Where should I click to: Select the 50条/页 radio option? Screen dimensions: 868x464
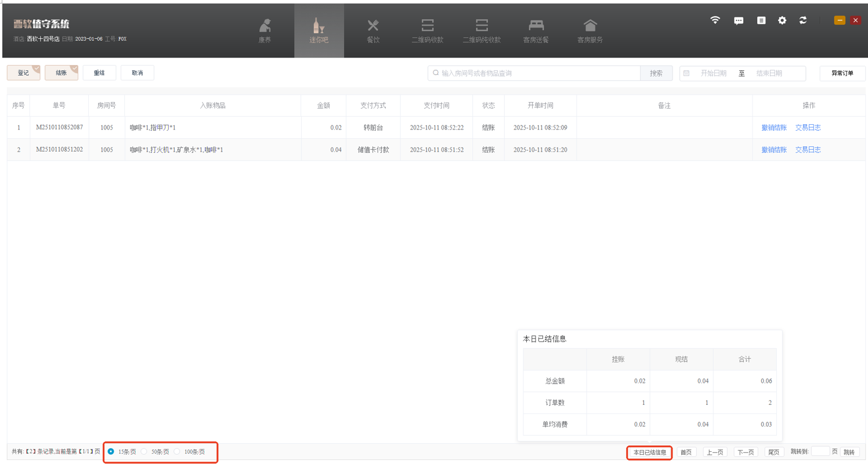tap(144, 452)
